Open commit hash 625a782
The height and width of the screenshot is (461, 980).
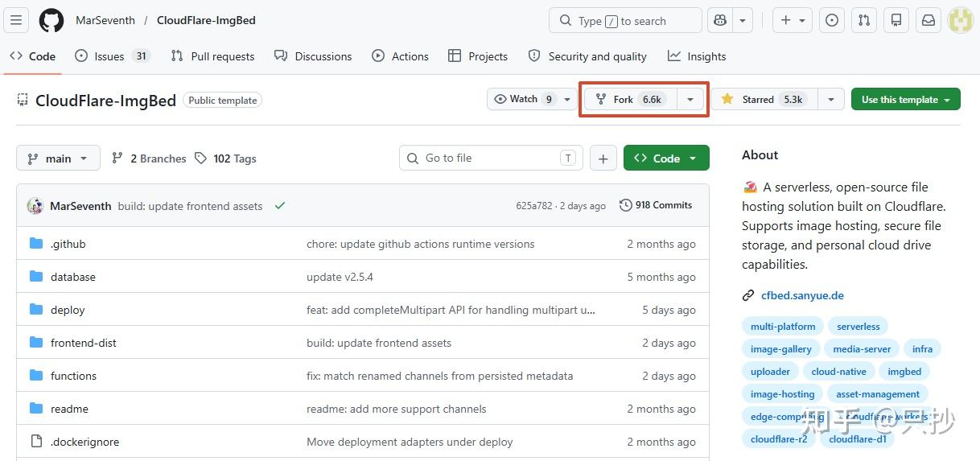[534, 206]
